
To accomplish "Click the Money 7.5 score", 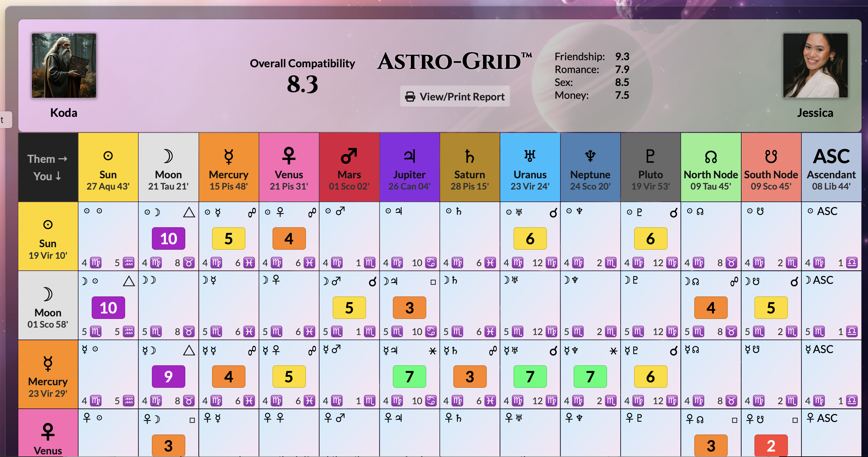I will (622, 95).
